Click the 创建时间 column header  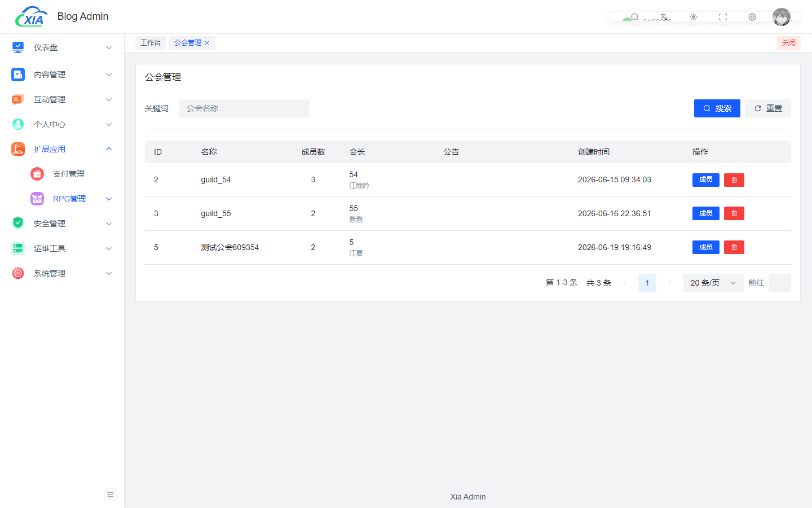click(x=594, y=152)
